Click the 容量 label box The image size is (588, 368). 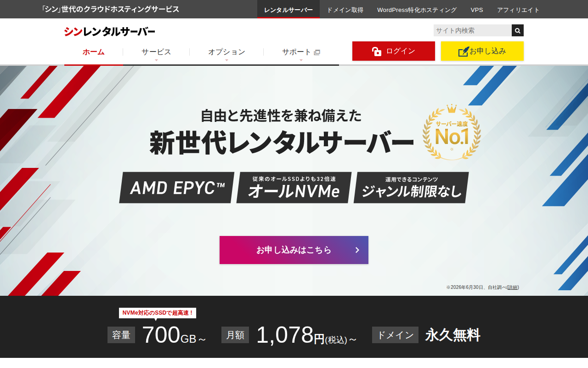tap(121, 335)
